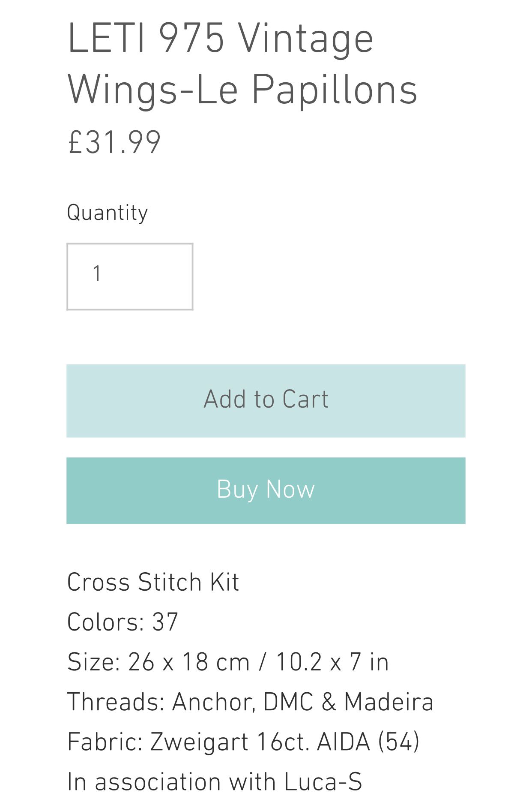Click the 16ct. text in Fabric line
Viewport: 532px width, 808px height.
point(283,742)
